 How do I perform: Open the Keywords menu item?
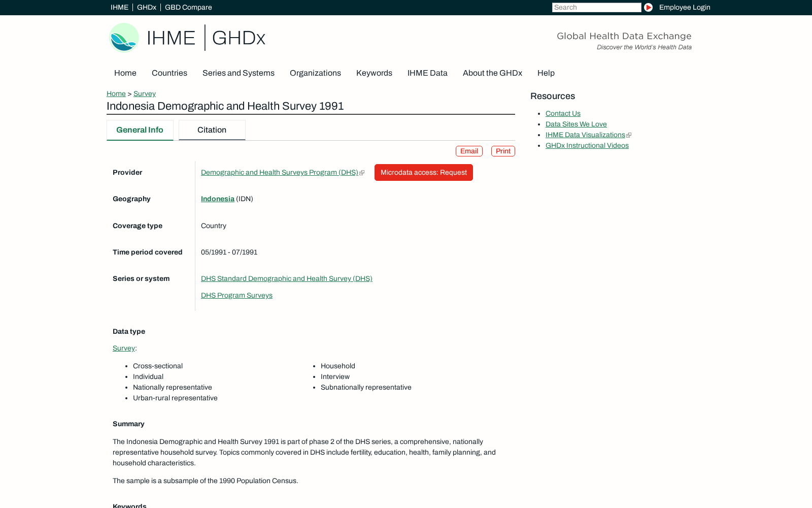tap(374, 73)
